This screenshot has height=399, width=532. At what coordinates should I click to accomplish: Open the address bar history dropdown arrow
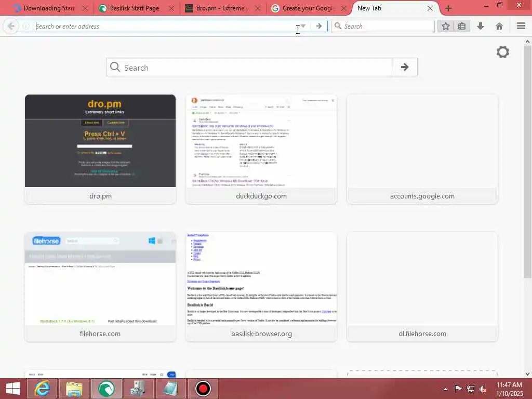(303, 26)
